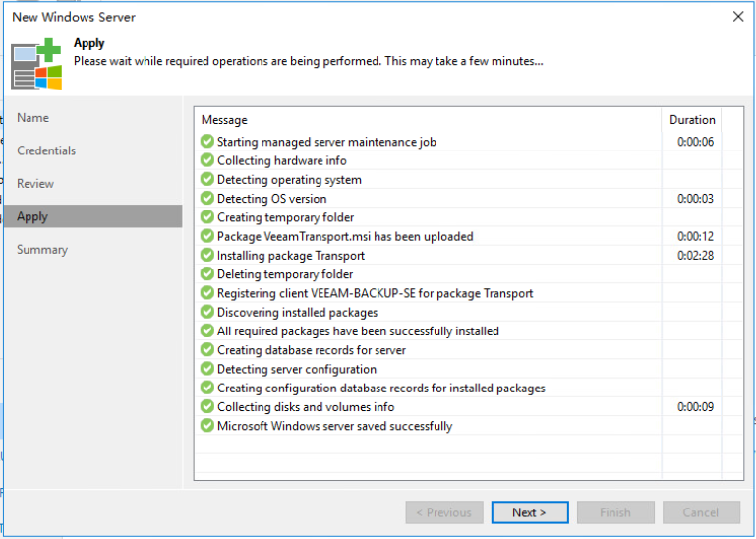Click green check beside Detecting OS version
Screen dimensions: 756x539
pos(207,199)
